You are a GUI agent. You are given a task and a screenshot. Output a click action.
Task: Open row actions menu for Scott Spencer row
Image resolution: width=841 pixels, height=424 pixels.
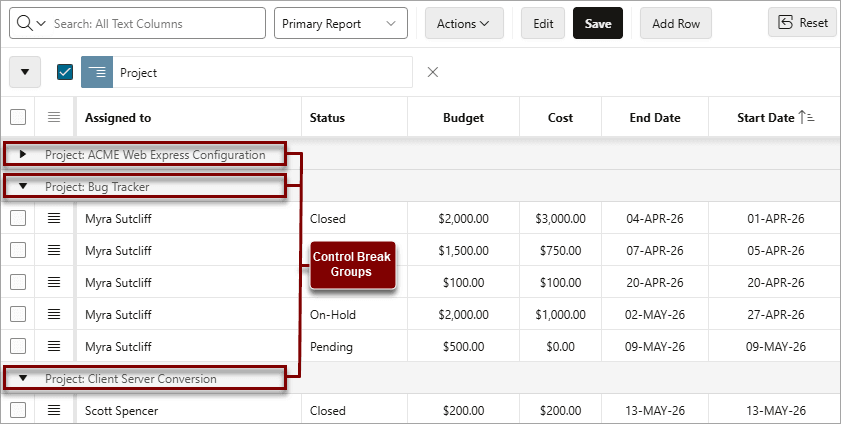point(54,410)
